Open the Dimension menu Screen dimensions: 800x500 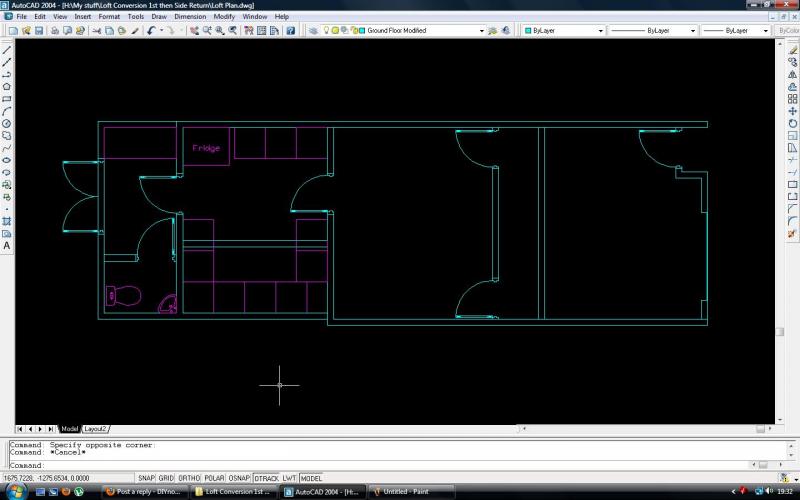pos(190,17)
